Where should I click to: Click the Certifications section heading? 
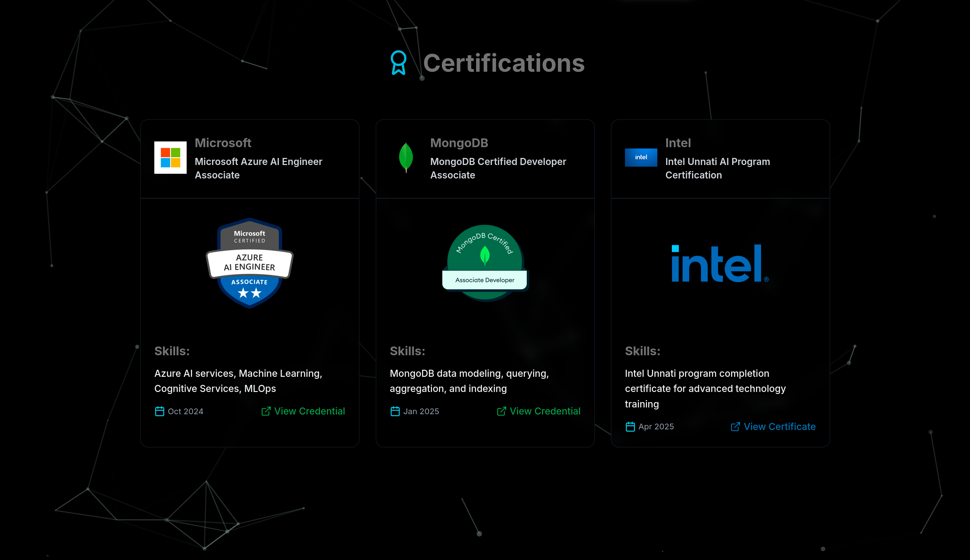click(x=504, y=63)
